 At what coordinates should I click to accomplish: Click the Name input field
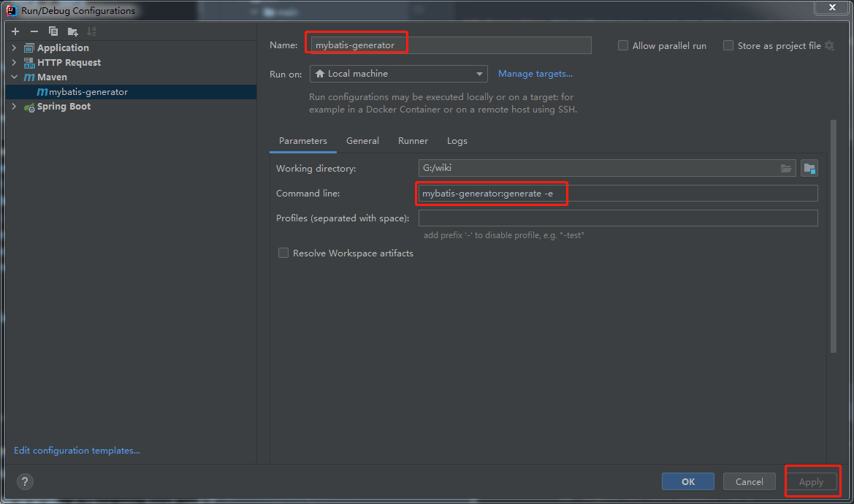click(x=451, y=45)
